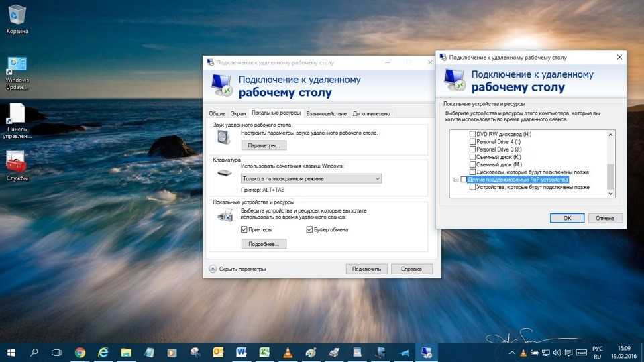
Task: Open the Дополнительно tab
Action: click(x=371, y=114)
